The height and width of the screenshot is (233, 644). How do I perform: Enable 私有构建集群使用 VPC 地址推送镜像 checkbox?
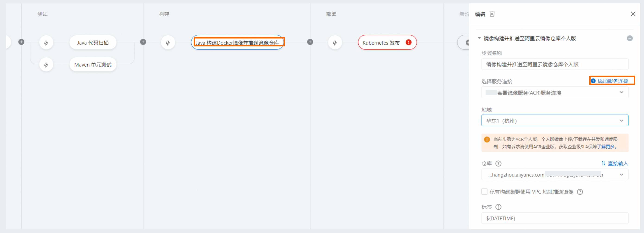(x=484, y=192)
